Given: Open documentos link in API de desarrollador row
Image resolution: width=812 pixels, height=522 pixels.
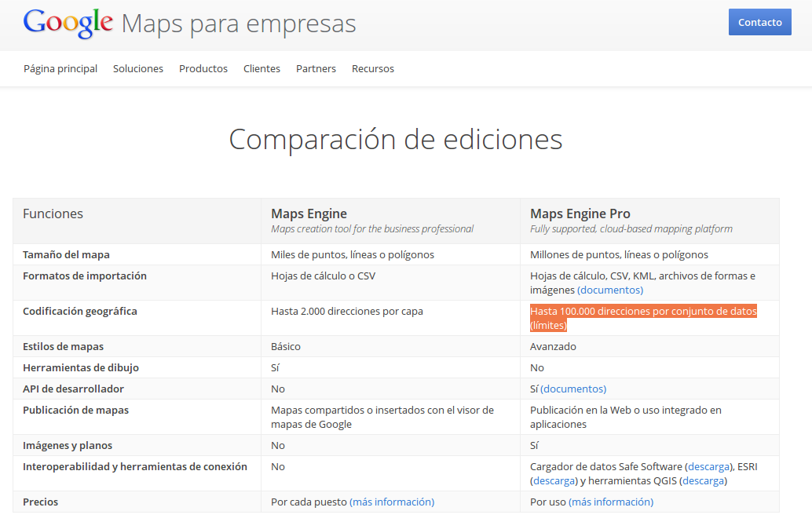Looking at the screenshot, I should pyautogui.click(x=573, y=389).
